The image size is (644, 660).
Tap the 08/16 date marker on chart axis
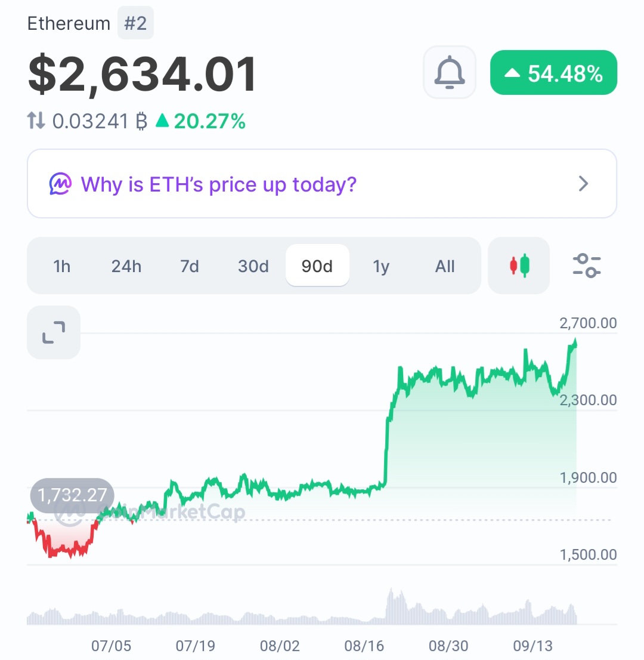[x=364, y=645]
